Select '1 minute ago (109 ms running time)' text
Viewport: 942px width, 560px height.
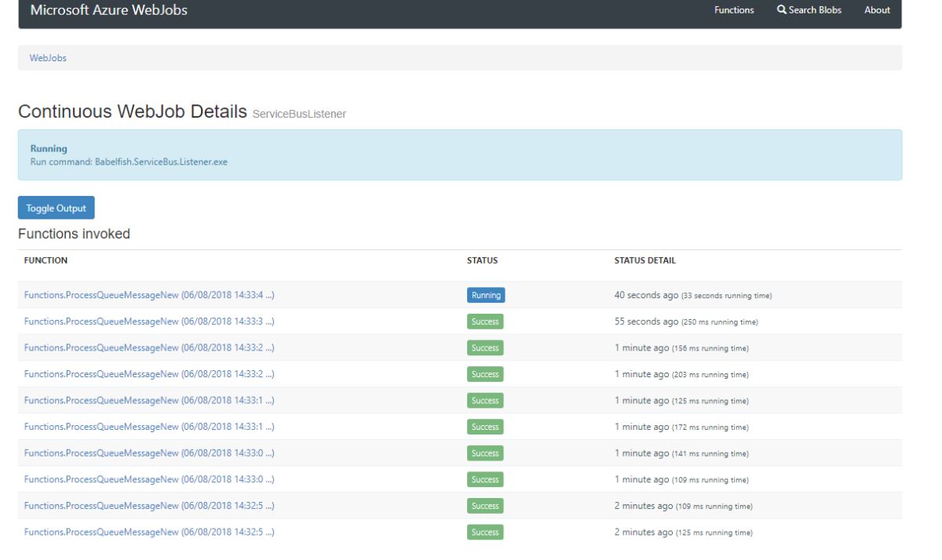tap(681, 479)
